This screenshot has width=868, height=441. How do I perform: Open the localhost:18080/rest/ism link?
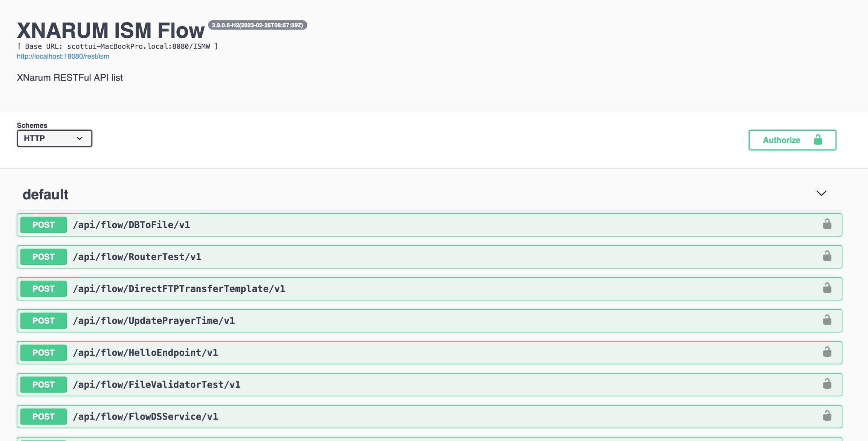(x=63, y=56)
